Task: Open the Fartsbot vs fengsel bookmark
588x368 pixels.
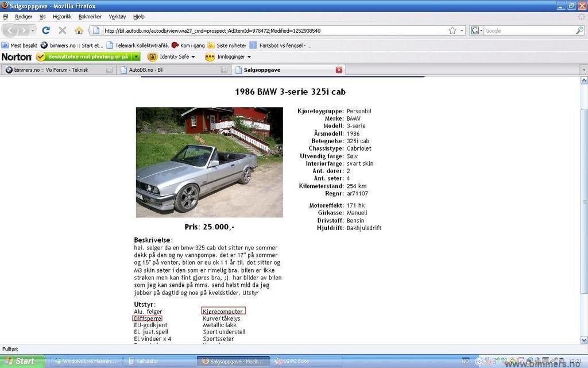Action: tap(280, 45)
